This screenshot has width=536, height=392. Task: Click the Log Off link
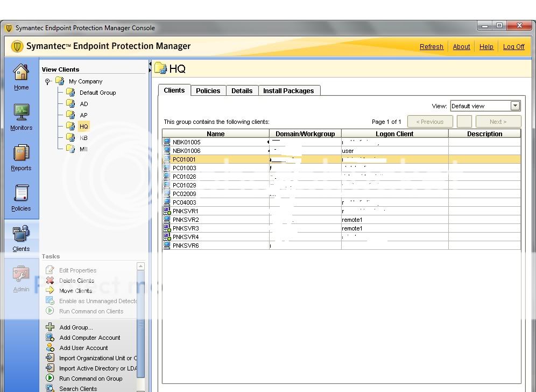(513, 46)
